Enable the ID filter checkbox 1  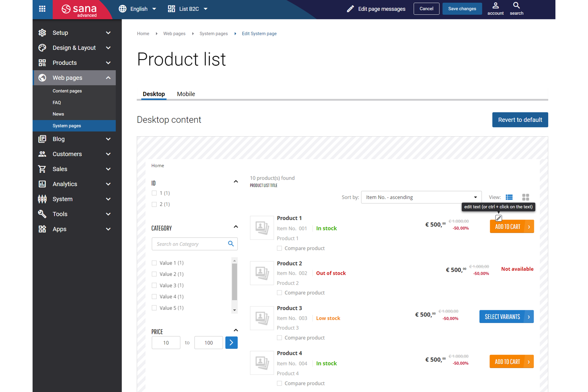(154, 193)
